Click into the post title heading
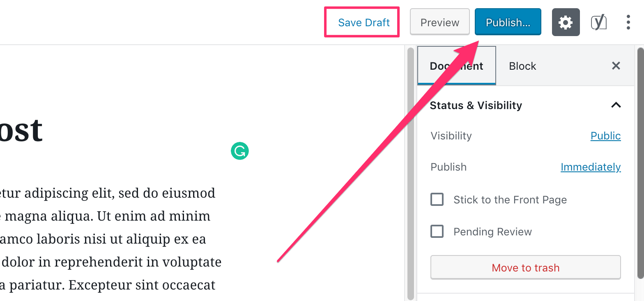 (x=21, y=130)
